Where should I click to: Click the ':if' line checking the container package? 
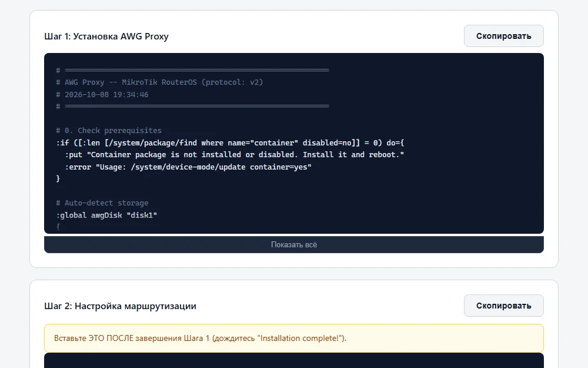[230, 142]
